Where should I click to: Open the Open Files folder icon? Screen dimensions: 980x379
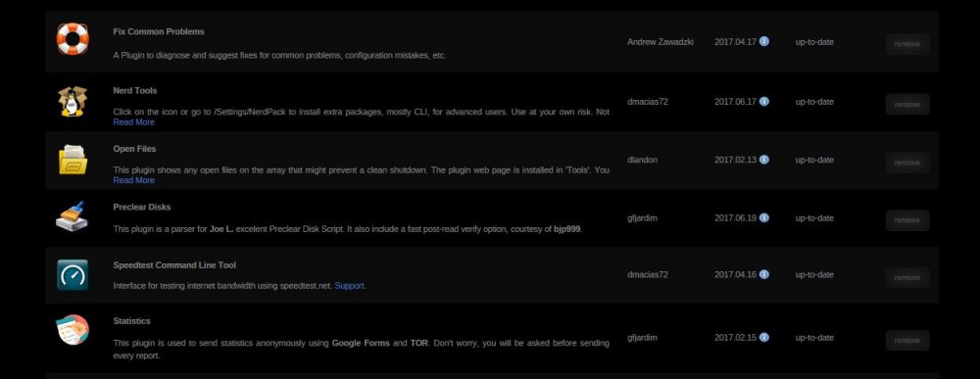(73, 160)
